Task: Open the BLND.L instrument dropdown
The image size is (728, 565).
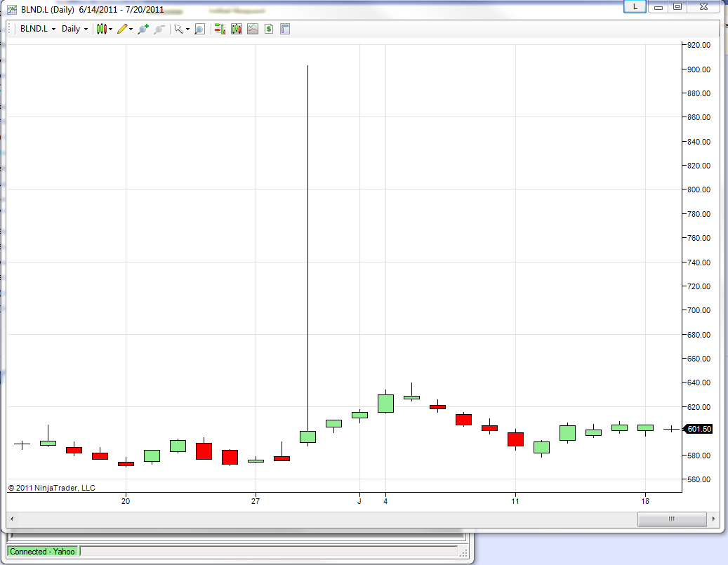Action: [x=38, y=29]
